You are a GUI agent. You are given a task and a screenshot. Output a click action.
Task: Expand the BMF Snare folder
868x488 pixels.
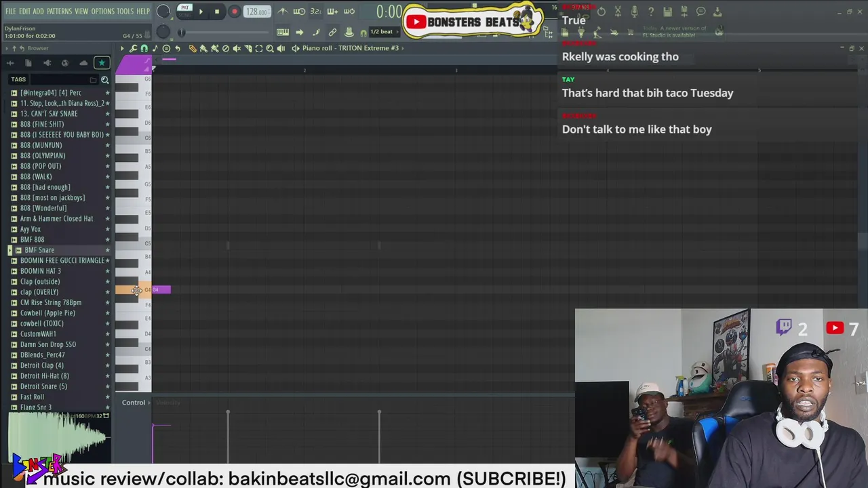pos(39,250)
